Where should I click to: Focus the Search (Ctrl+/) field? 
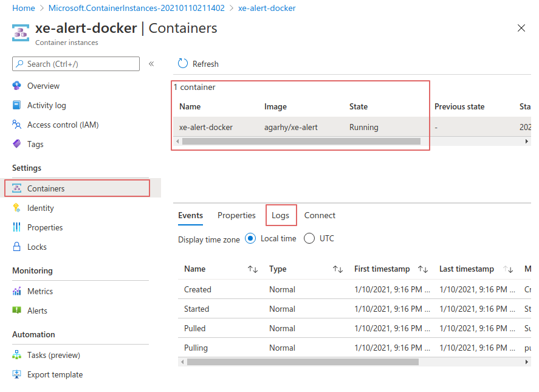point(76,64)
